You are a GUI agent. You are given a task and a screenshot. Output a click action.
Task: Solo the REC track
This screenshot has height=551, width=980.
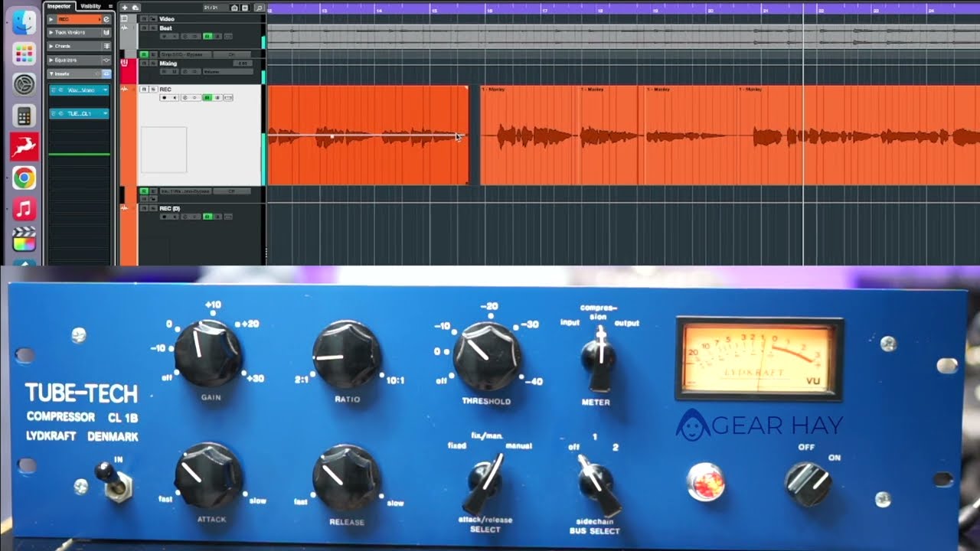tap(152, 90)
